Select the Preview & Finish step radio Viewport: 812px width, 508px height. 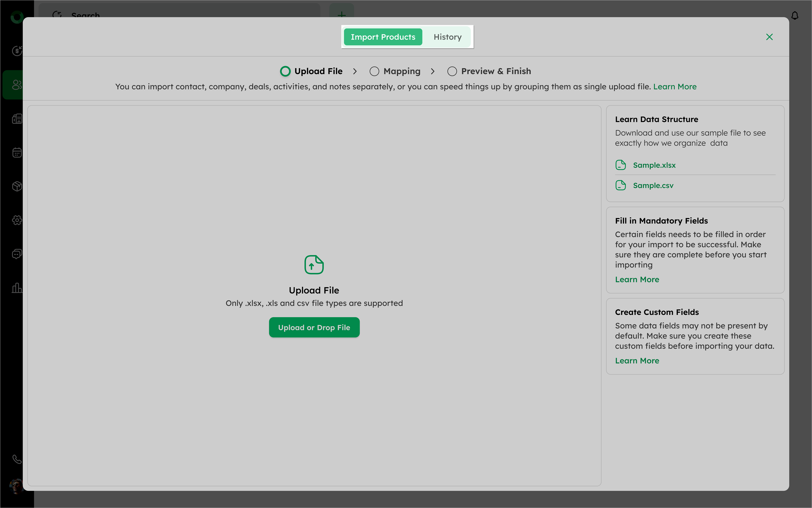452,71
